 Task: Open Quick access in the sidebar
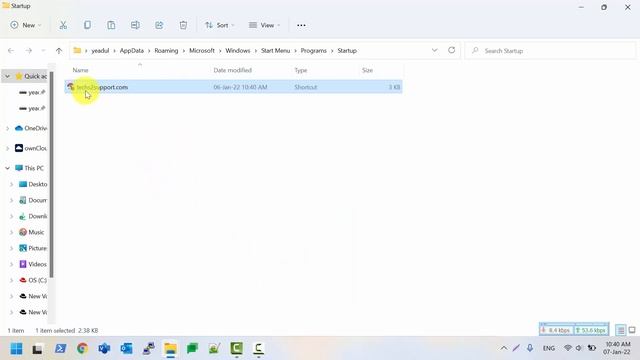click(31, 76)
